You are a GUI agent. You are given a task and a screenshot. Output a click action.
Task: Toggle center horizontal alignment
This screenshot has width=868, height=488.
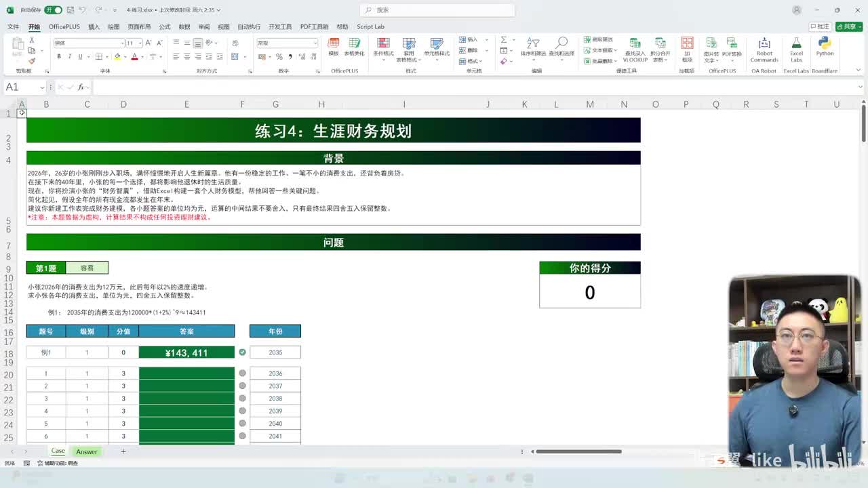[187, 57]
